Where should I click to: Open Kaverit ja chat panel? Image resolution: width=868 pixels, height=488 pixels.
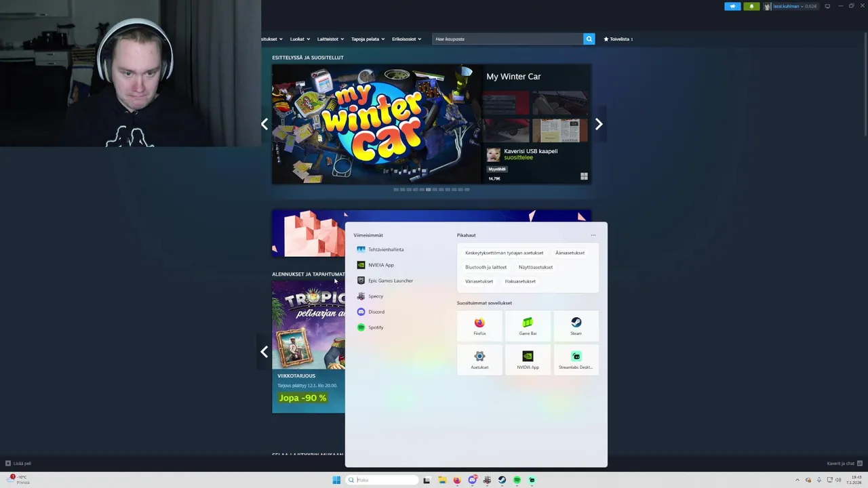(x=844, y=464)
